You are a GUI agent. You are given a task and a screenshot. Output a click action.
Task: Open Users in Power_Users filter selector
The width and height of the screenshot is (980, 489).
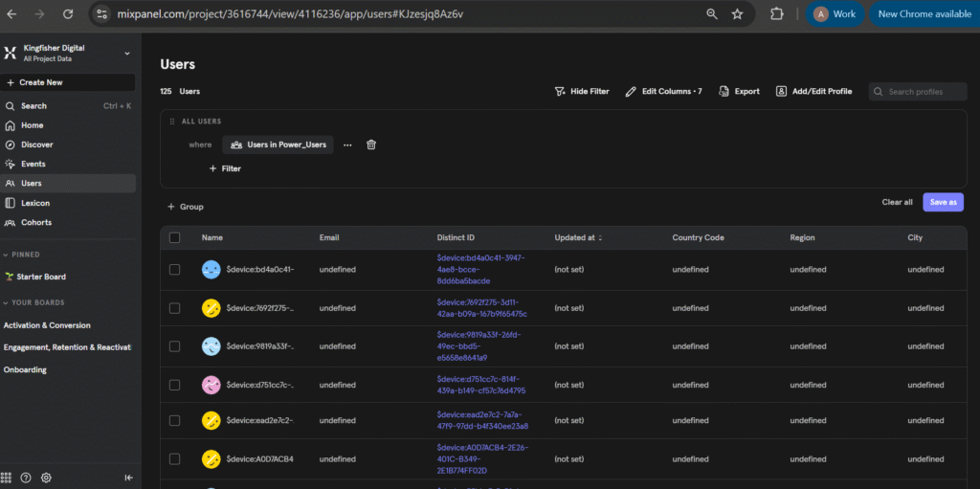(278, 145)
